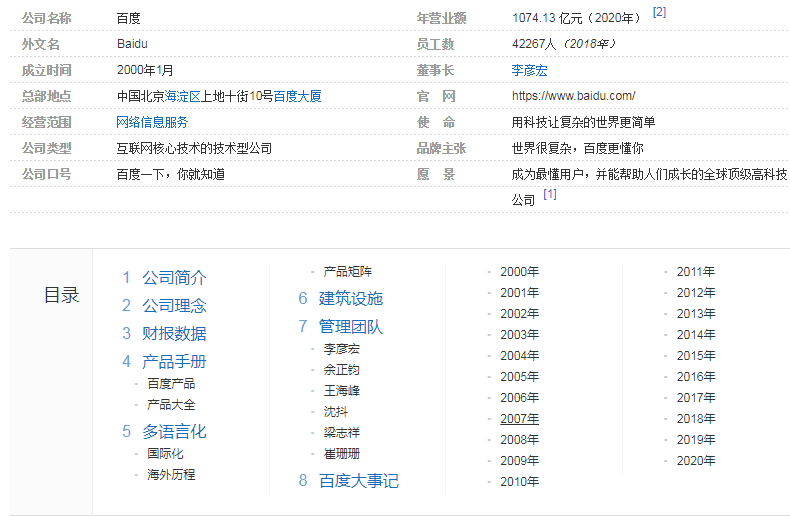Go to 余正钧 in contents
790x517 pixels.
click(x=342, y=370)
